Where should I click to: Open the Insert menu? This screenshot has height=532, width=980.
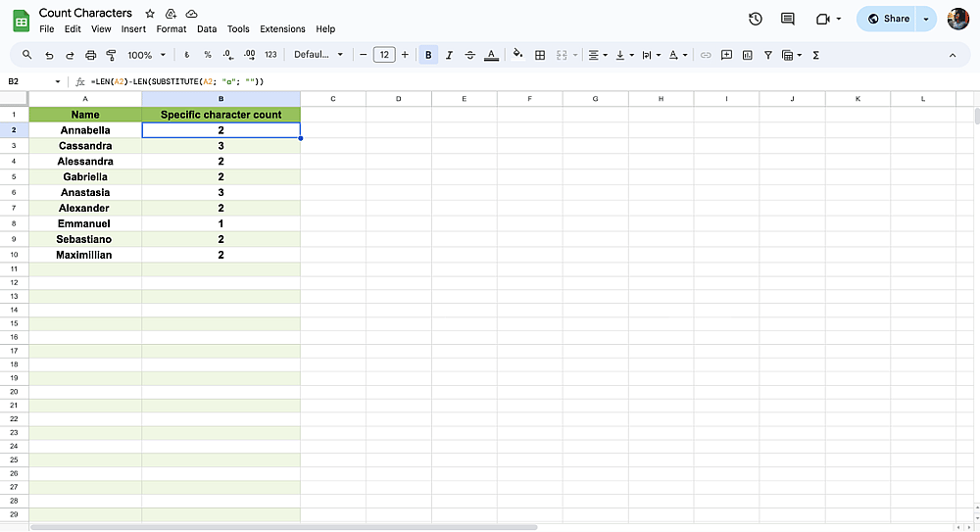(133, 28)
